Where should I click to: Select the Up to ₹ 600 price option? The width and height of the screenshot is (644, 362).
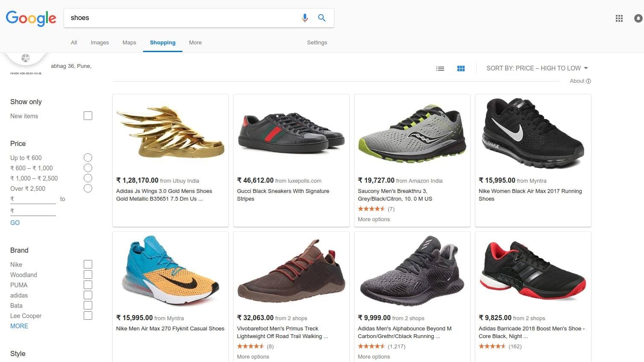[88, 158]
